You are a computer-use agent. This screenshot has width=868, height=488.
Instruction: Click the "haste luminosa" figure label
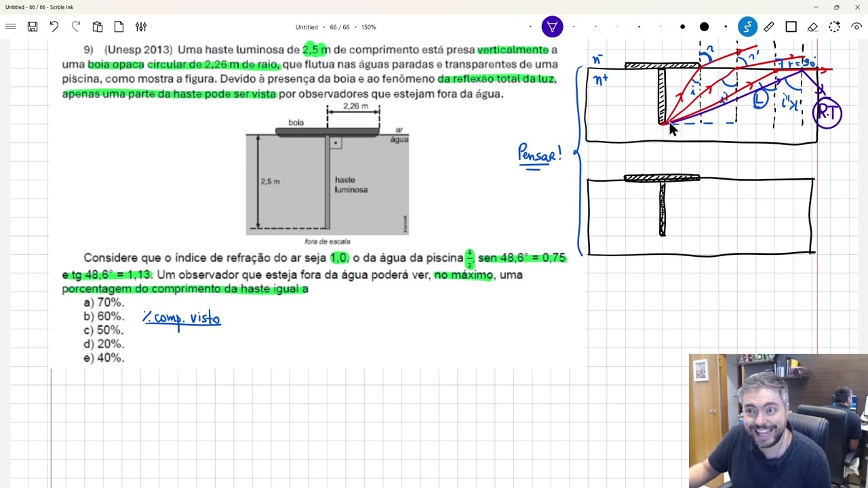(x=351, y=185)
